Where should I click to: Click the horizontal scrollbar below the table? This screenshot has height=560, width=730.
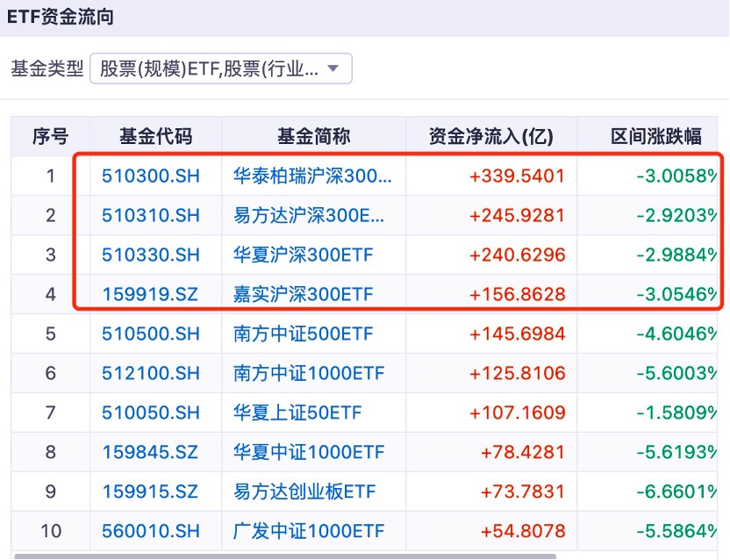[285, 556]
